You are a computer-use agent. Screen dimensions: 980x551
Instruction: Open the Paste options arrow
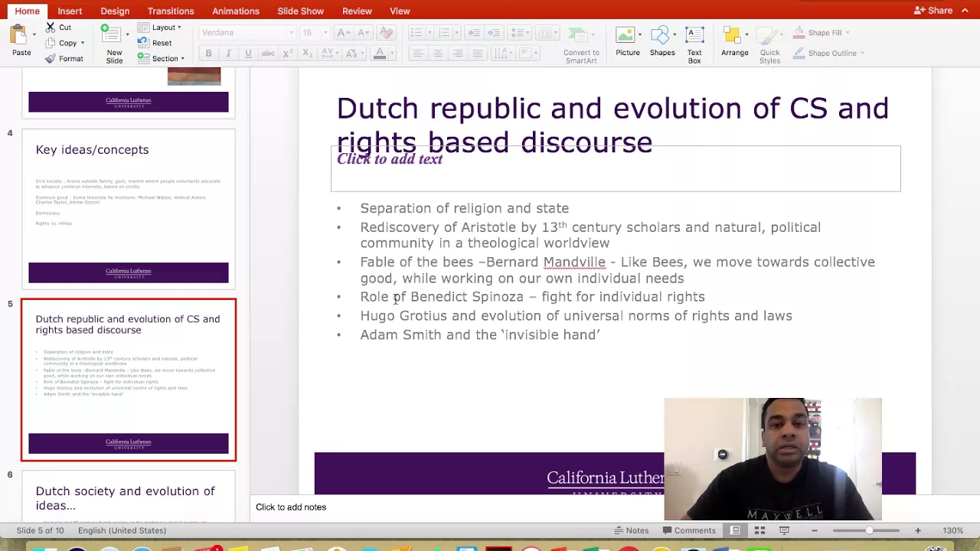[x=34, y=35]
